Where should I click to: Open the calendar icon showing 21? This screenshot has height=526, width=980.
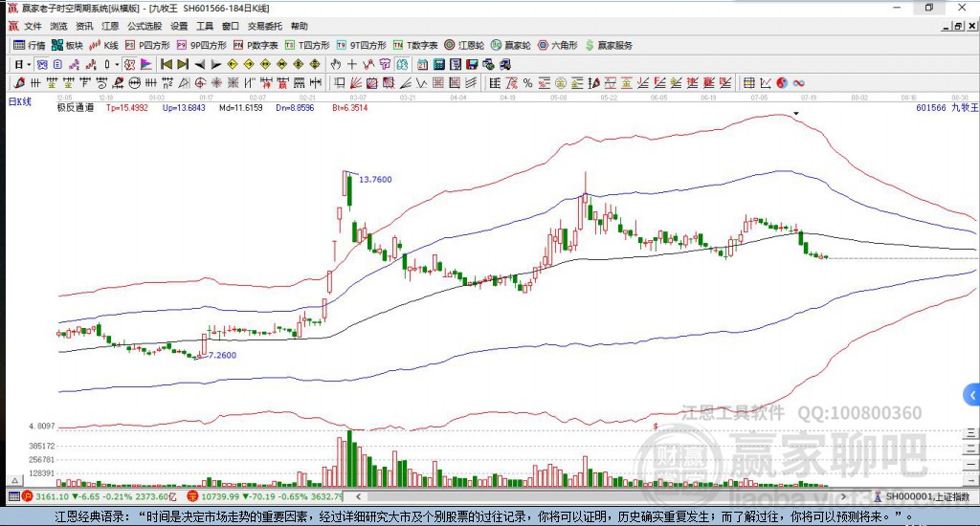(x=422, y=64)
